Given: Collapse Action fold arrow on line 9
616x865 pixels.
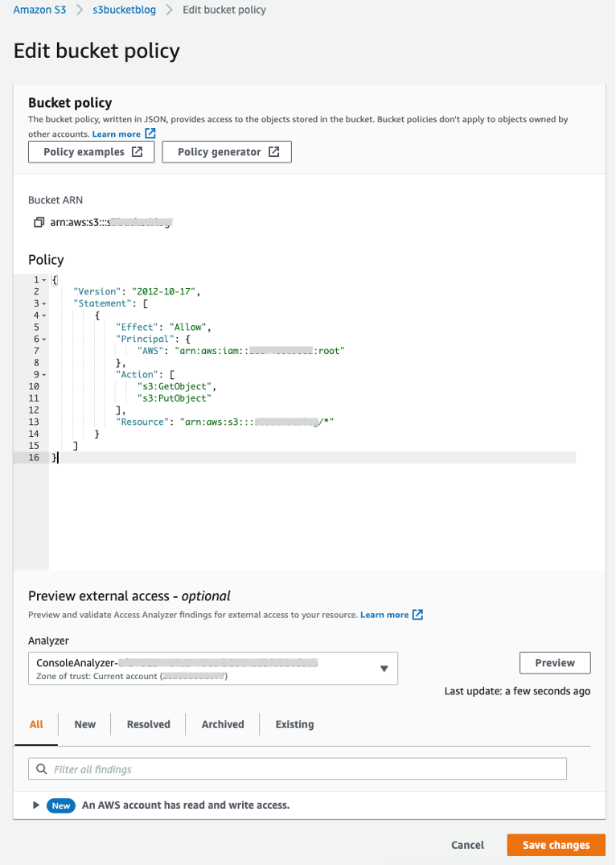Looking at the screenshot, I should (44, 375).
